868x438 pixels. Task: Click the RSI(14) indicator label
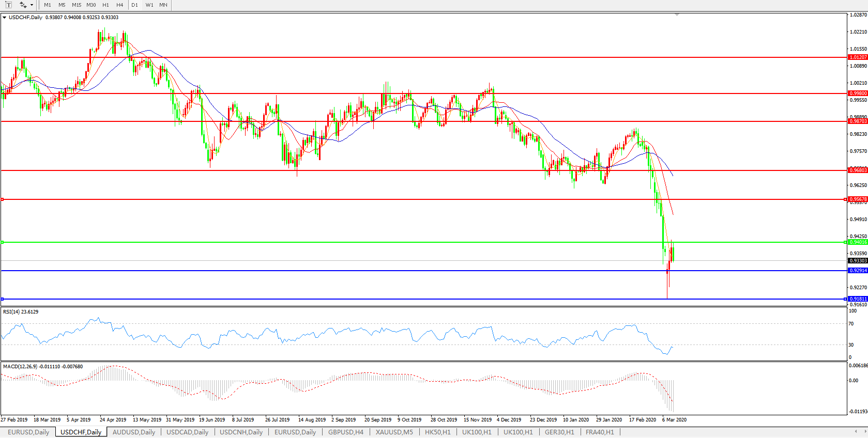pyautogui.click(x=21, y=312)
